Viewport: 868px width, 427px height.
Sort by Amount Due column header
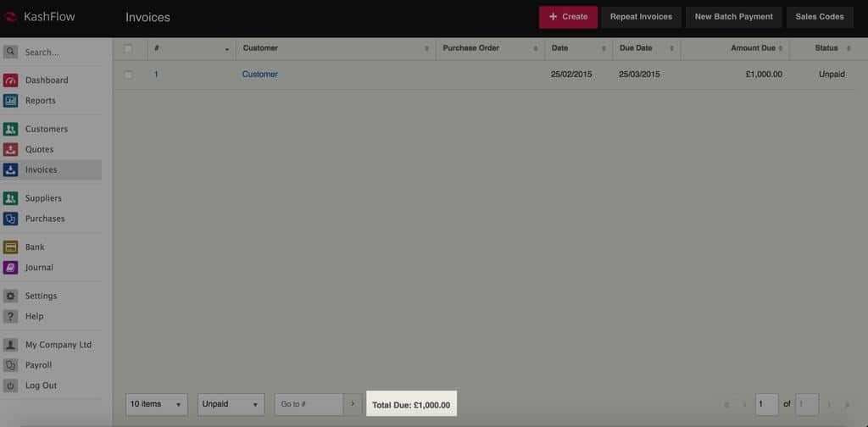[x=753, y=48]
